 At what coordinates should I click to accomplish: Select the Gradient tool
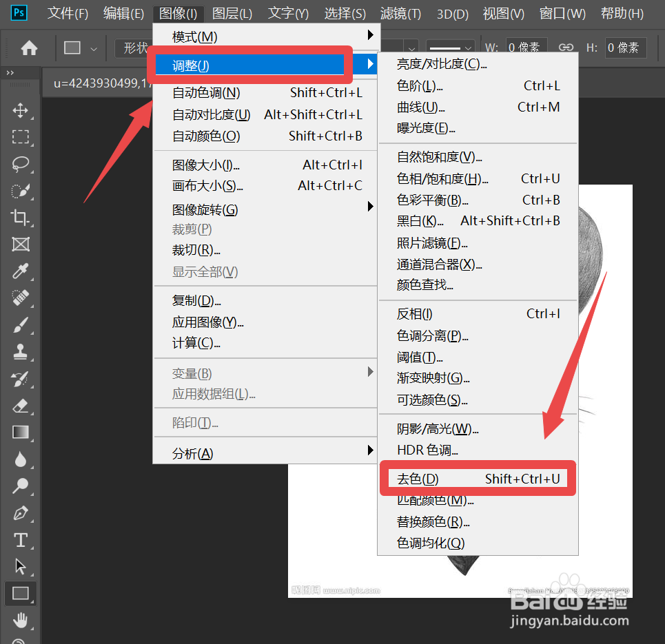point(21,433)
